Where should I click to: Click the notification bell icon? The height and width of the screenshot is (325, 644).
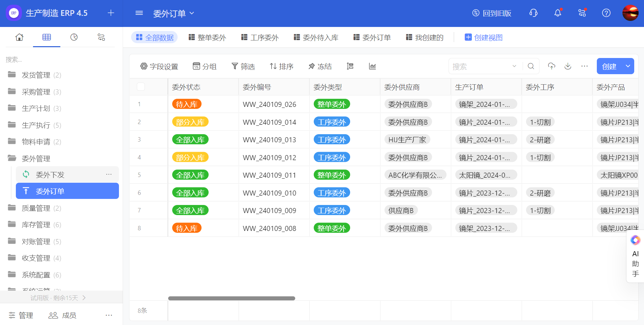(558, 13)
